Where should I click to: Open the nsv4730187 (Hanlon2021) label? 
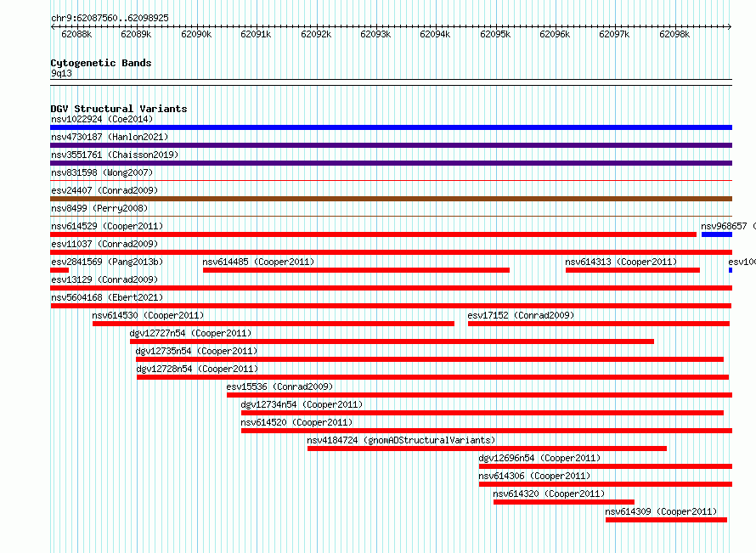click(110, 137)
